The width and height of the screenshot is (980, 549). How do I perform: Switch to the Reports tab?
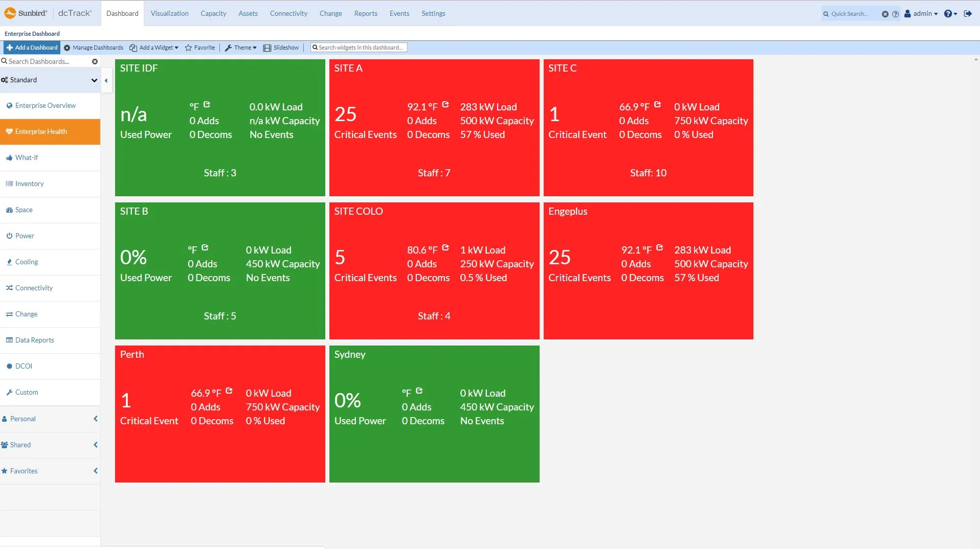(365, 13)
